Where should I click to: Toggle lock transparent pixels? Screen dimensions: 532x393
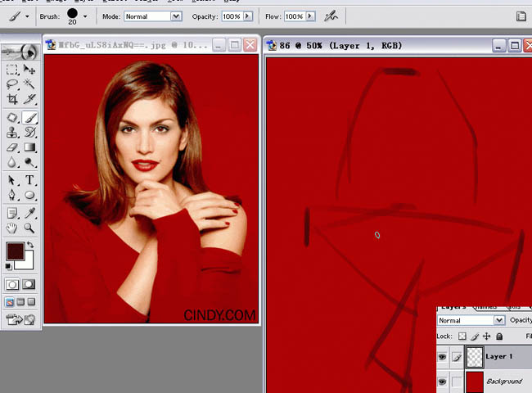click(x=462, y=337)
